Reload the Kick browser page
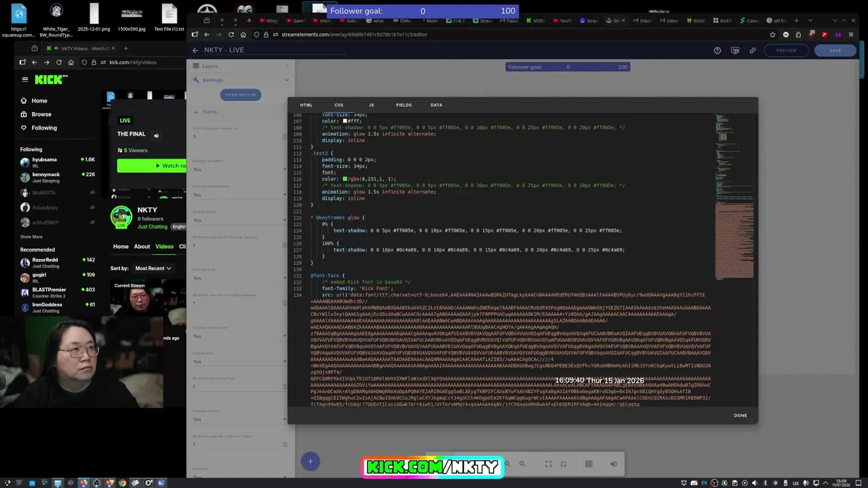Screen dimensions: 868x488 click(58, 62)
